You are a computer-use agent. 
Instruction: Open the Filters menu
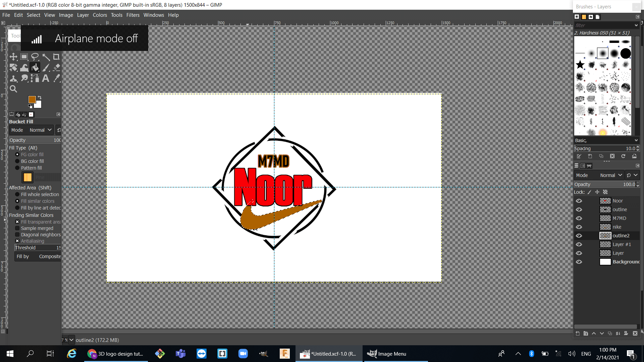(133, 15)
